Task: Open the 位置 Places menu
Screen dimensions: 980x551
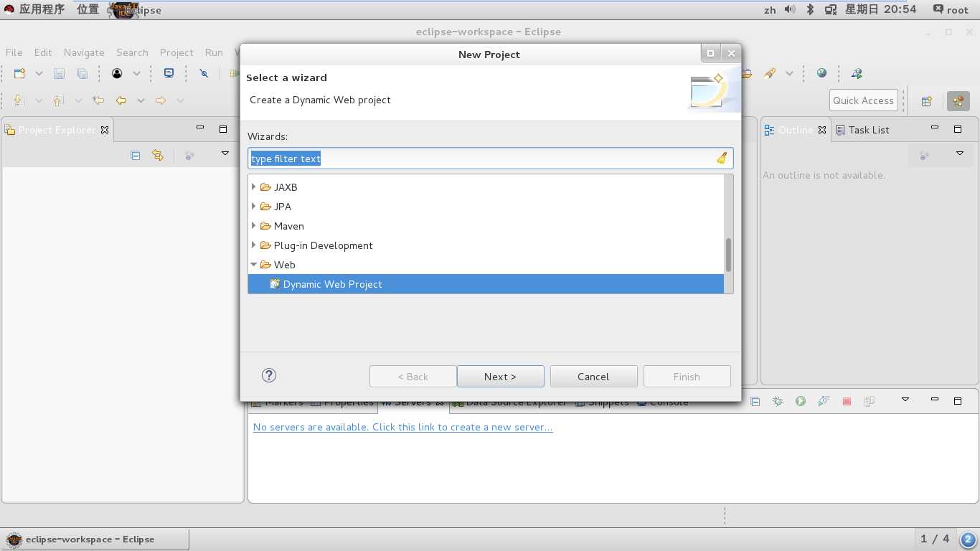Action: tap(88, 9)
